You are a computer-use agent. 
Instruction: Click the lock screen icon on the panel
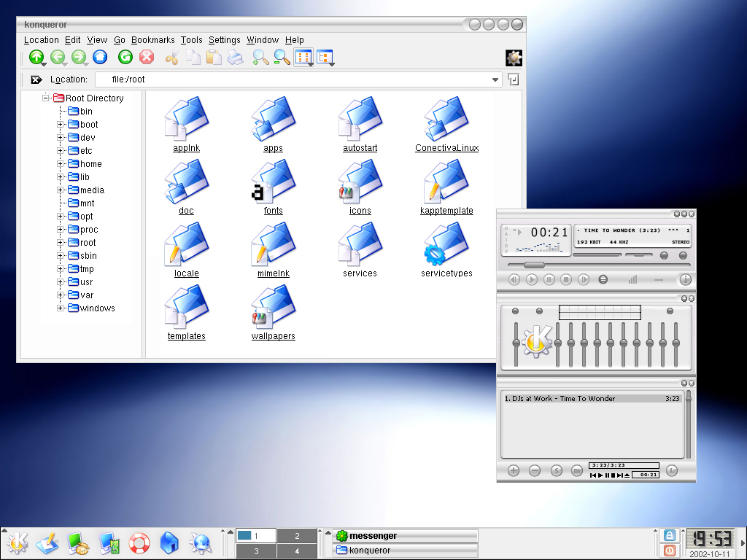(670, 535)
